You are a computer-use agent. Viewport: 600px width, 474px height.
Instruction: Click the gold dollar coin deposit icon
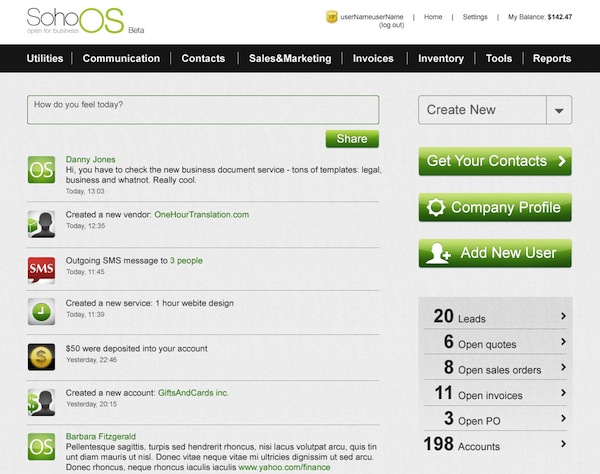coord(42,356)
